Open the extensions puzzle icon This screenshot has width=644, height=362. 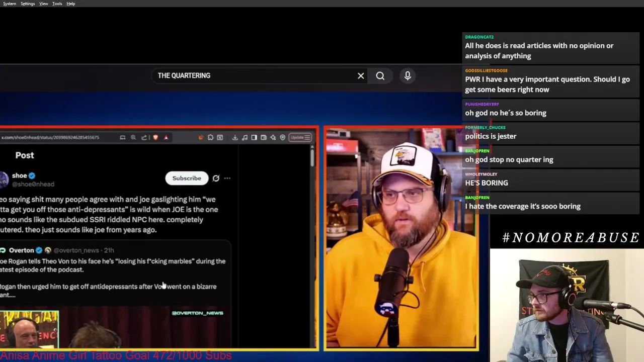210,137
